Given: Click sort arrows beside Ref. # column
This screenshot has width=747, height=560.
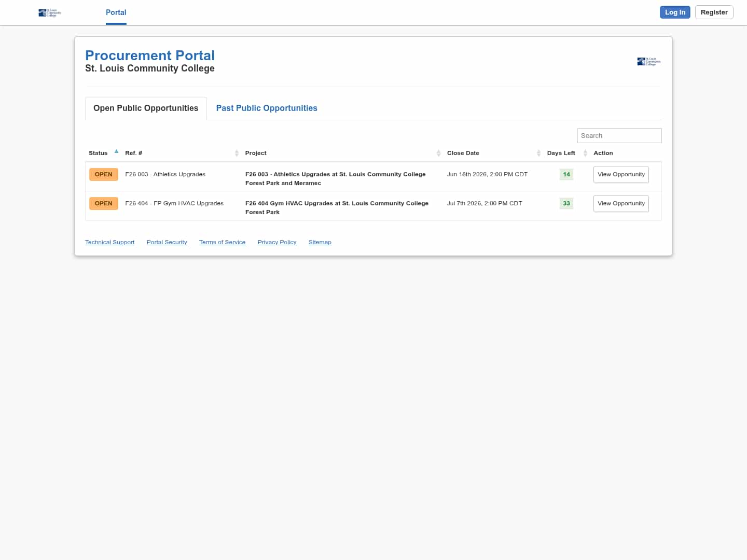Looking at the screenshot, I should 237,153.
